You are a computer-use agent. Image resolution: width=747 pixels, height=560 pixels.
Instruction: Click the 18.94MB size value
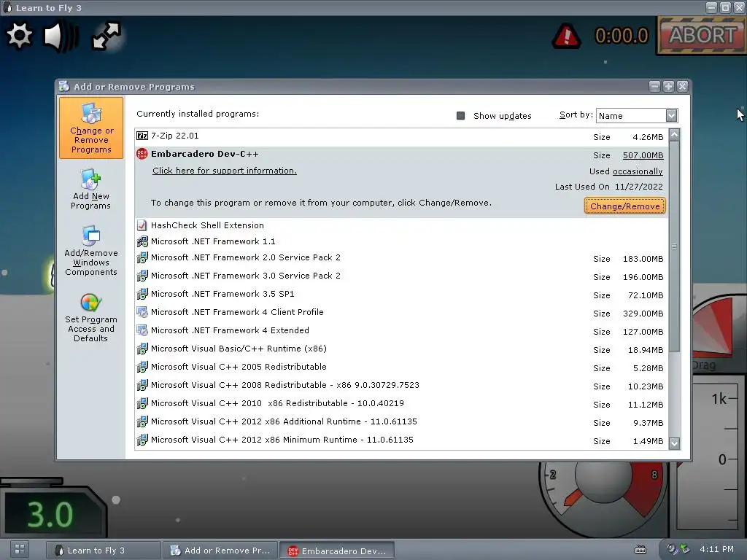coord(645,350)
